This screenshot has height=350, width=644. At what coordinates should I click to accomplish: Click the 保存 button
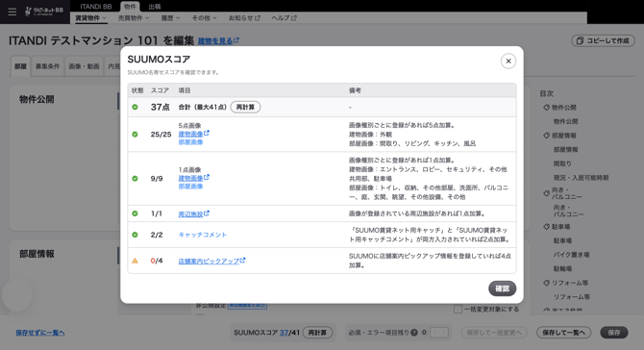pyautogui.click(x=614, y=333)
